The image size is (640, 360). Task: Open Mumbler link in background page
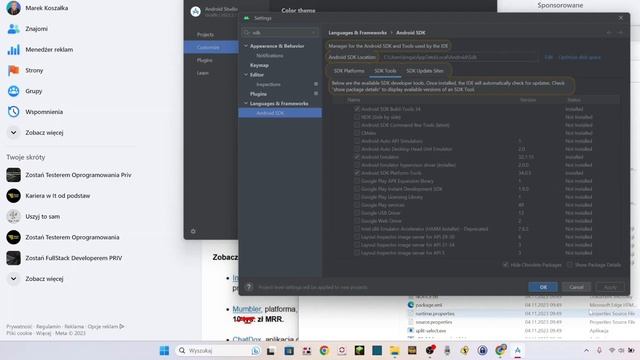247,309
